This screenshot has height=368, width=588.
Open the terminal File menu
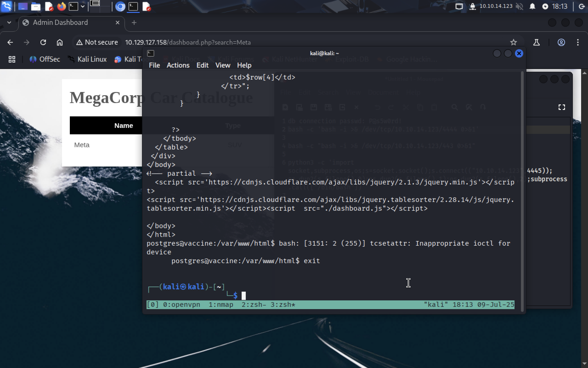(x=154, y=65)
